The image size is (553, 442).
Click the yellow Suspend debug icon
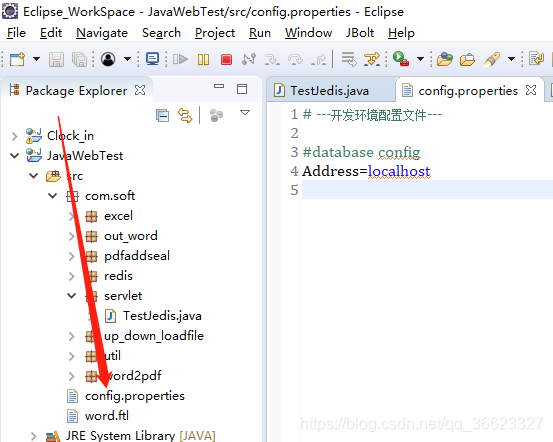(x=203, y=59)
